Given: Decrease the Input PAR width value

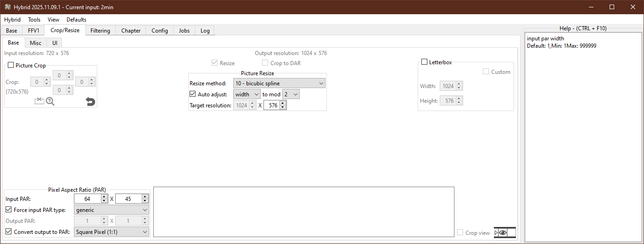Looking at the screenshot, I should point(104,201).
